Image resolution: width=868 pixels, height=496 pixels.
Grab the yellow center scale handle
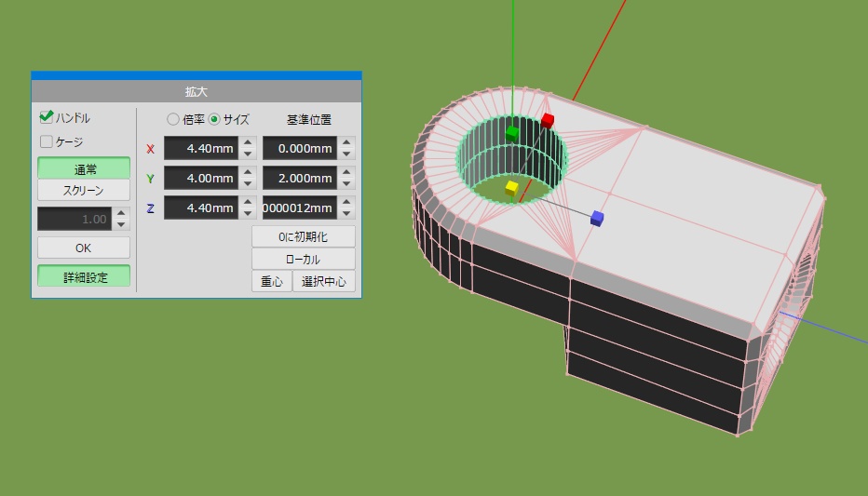[x=512, y=188]
